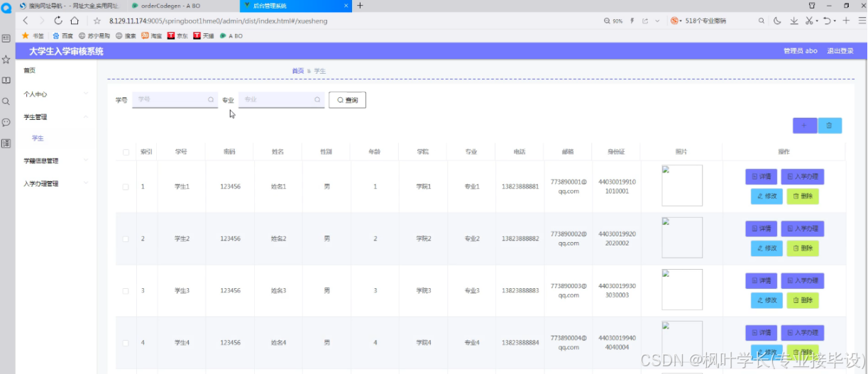
Task: Click 退出登录 to log out
Action: (x=840, y=51)
